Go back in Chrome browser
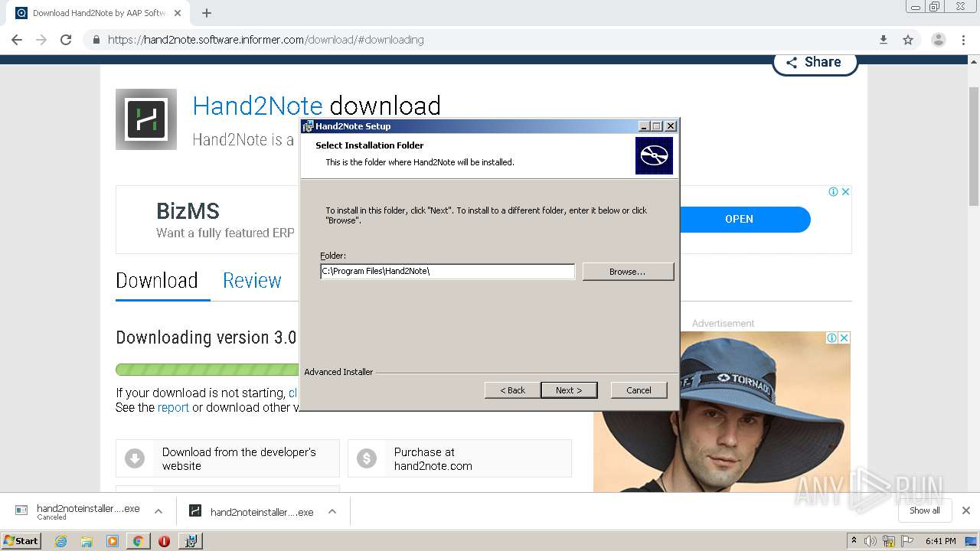The height and width of the screenshot is (551, 980). pyautogui.click(x=17, y=40)
